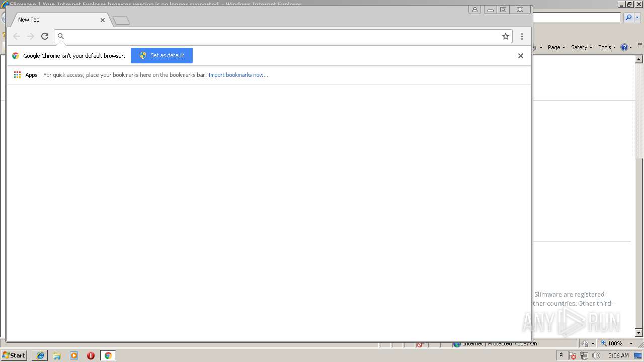This screenshot has width=644, height=362.
Task: Open Chrome's three-dot menu
Action: pos(522,36)
